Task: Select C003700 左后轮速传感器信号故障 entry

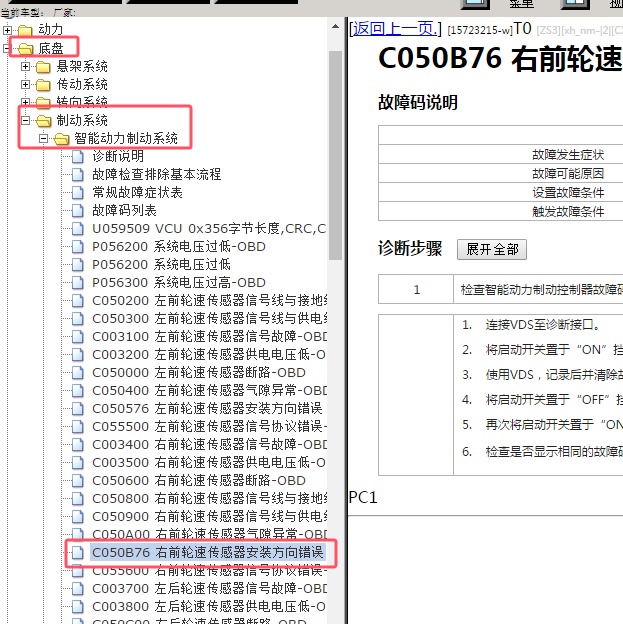Action: pos(210,589)
